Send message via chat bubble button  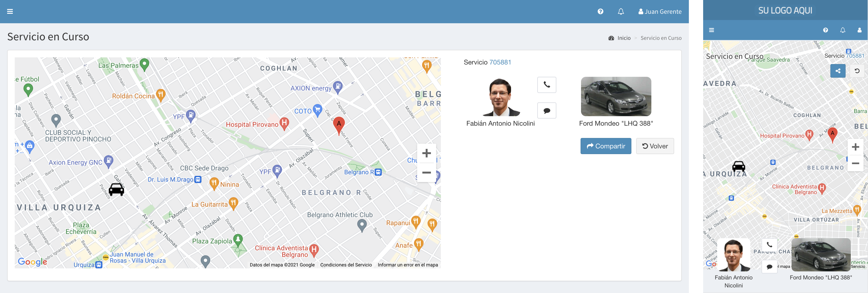click(547, 110)
